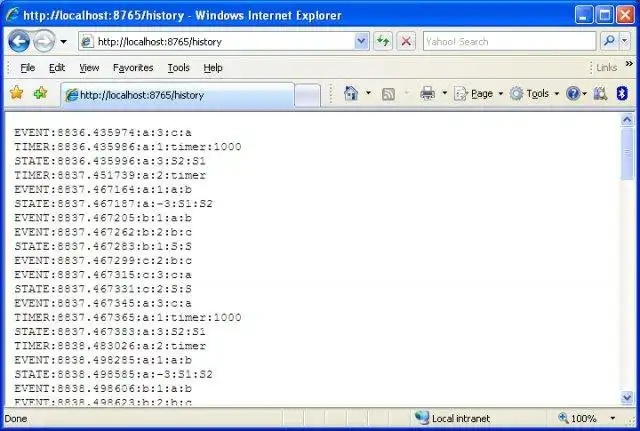This screenshot has height=431, width=640.
Task: Click line TIMER:8837.467365:a:1:timer:1000
Action: point(128,318)
